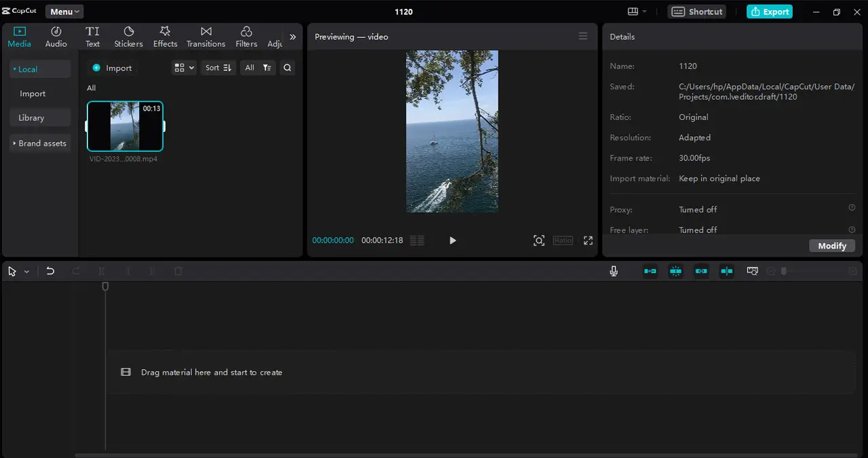The image size is (868, 458).
Task: Open the Transitions tab
Action: [x=206, y=37]
